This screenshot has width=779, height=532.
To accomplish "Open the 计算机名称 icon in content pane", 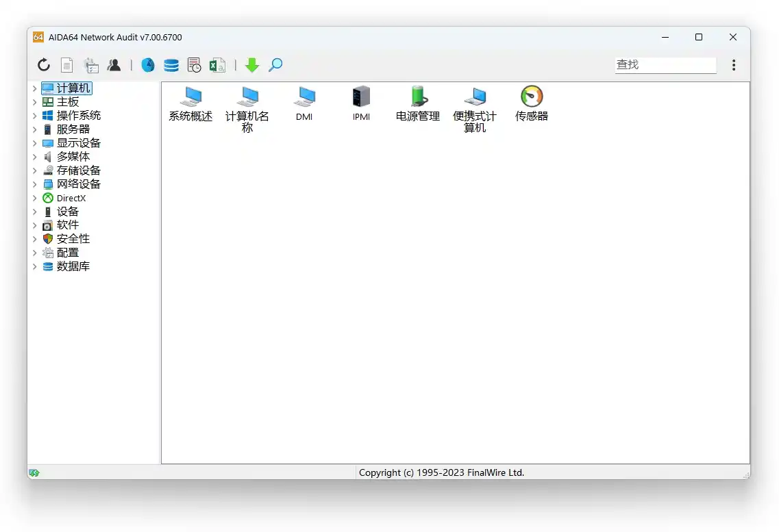I will 247,109.
